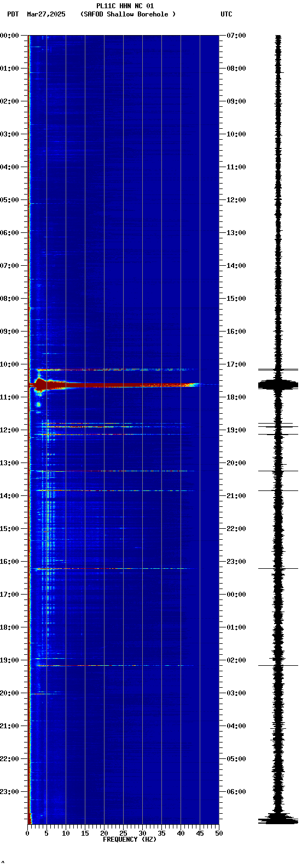Click the PDT time label '23:00'
Viewport: 302px width, 868px height.
10,792
